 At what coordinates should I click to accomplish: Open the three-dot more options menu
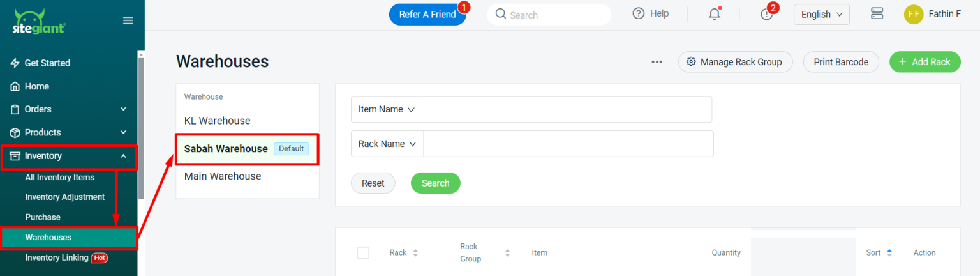click(x=657, y=62)
